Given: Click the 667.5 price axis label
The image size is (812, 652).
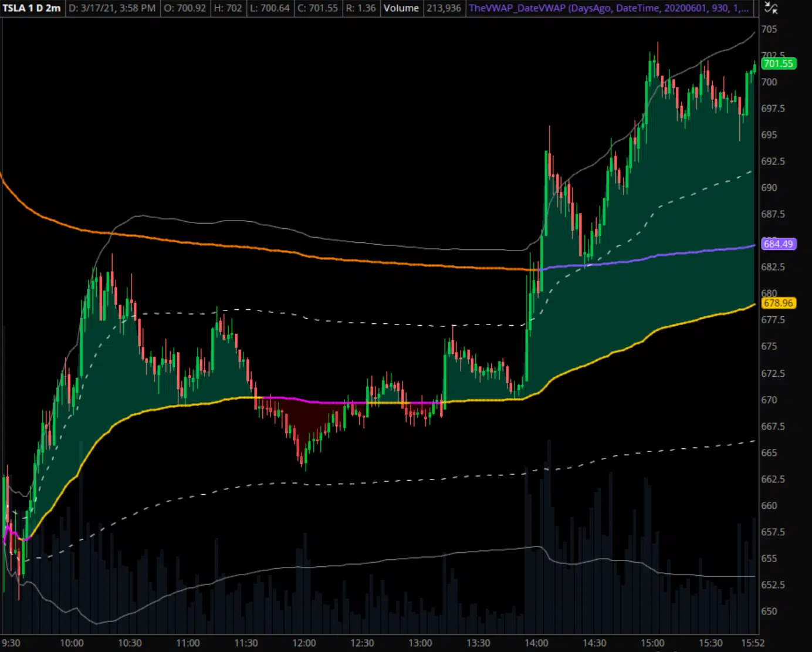Looking at the screenshot, I should pyautogui.click(x=773, y=427).
